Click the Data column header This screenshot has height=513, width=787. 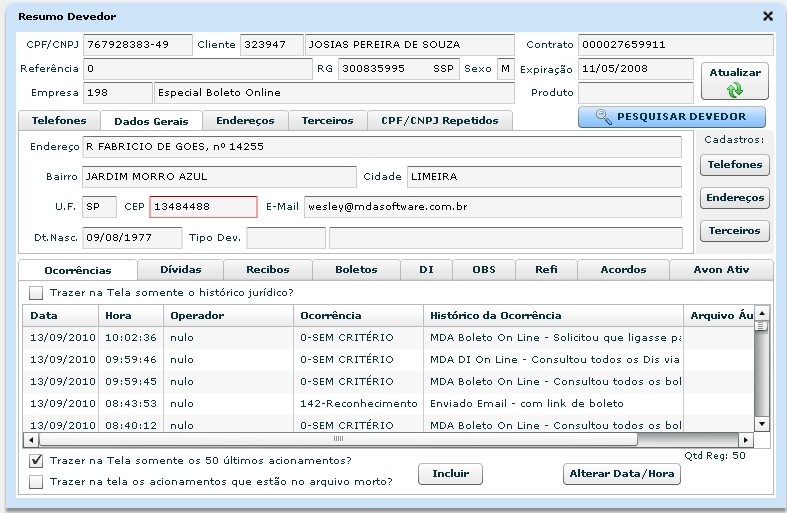(61, 316)
